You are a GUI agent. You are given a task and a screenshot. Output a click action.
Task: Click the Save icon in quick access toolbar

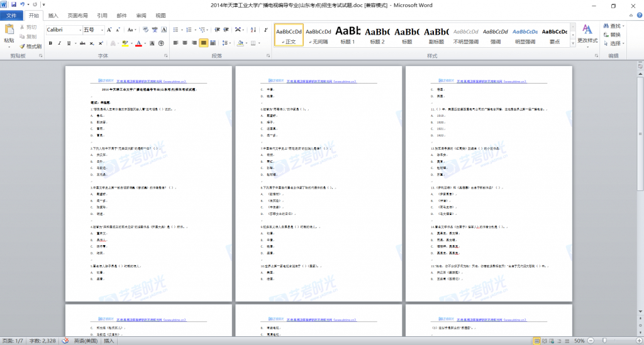13,5
